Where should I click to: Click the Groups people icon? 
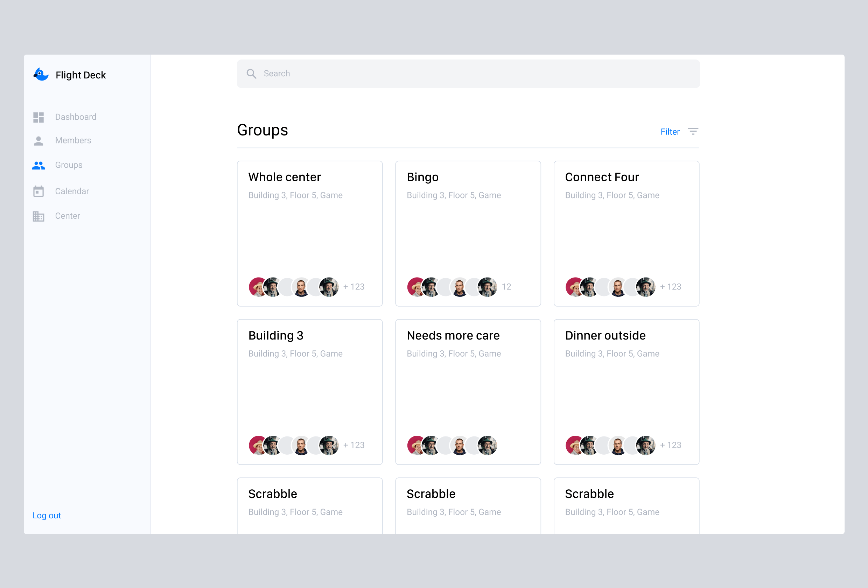coord(38,165)
